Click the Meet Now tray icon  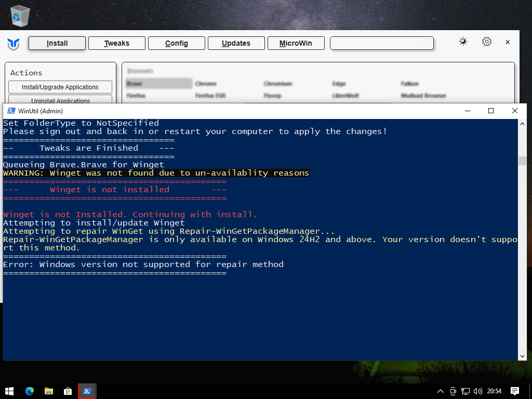pos(453,391)
